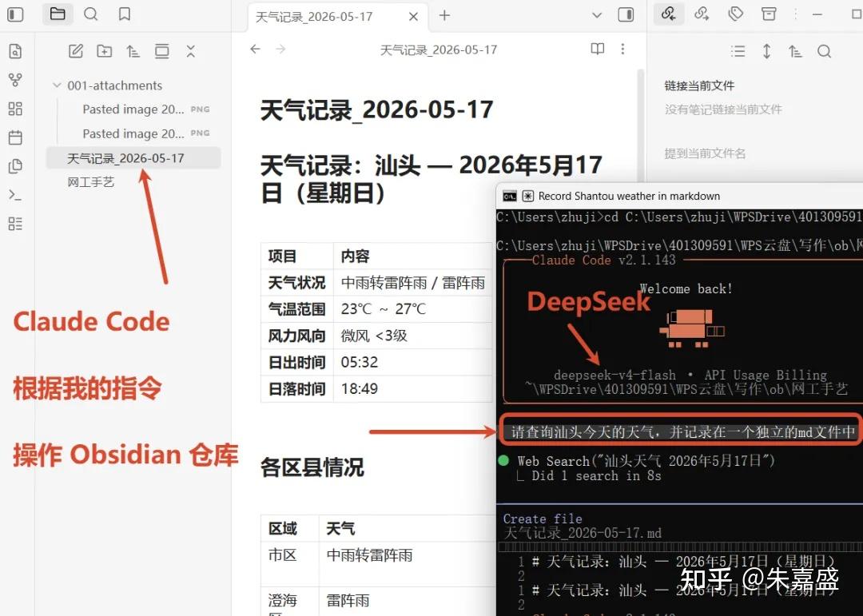Navigate forward in note history
Screen dimensions: 863x616
pos(280,49)
